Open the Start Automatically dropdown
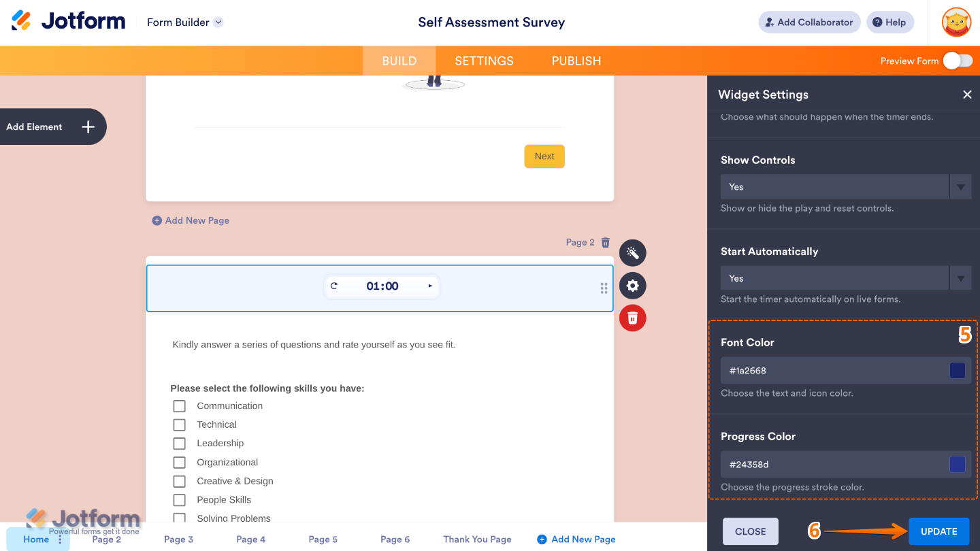This screenshot has width=980, height=551. coord(960,278)
